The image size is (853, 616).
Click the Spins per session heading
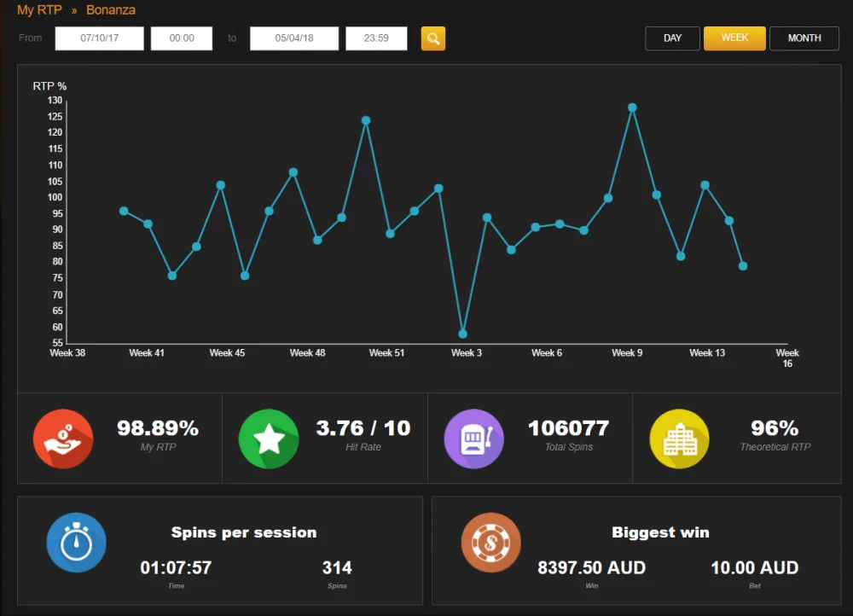pyautogui.click(x=244, y=532)
